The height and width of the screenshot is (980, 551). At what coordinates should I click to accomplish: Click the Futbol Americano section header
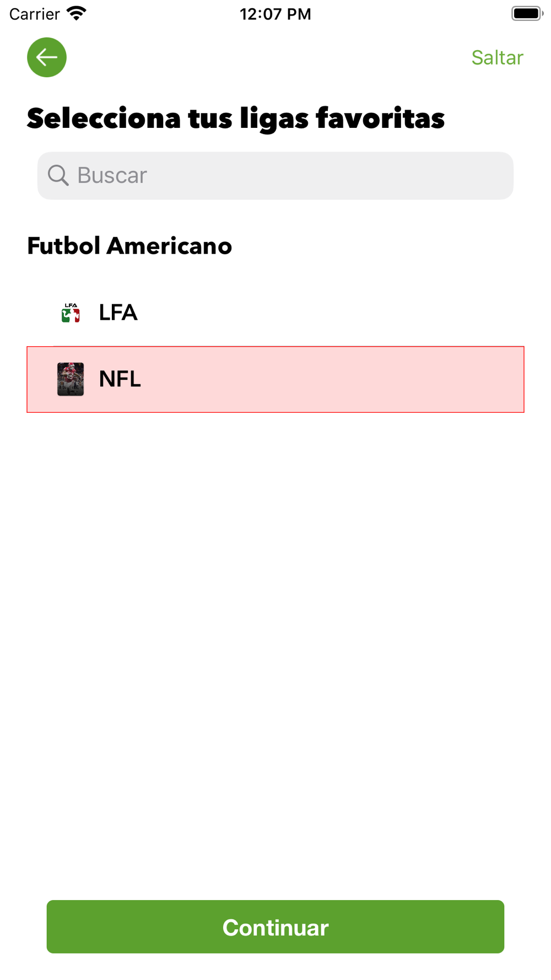129,246
